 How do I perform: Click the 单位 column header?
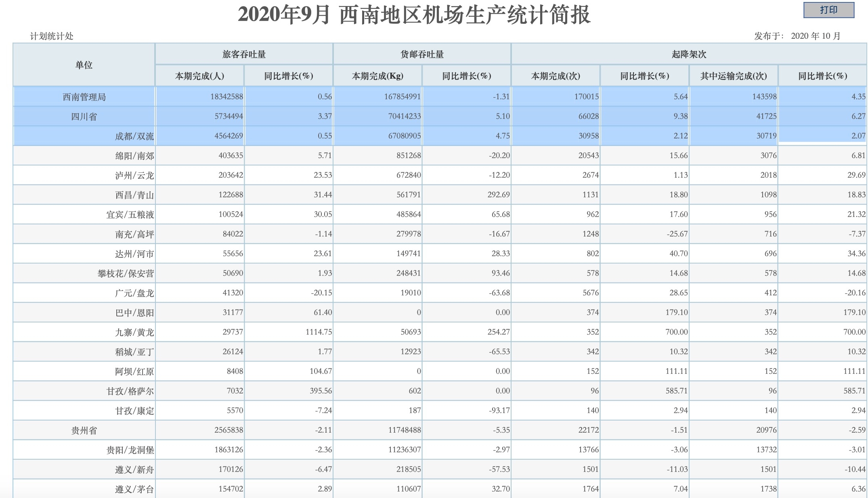click(84, 65)
